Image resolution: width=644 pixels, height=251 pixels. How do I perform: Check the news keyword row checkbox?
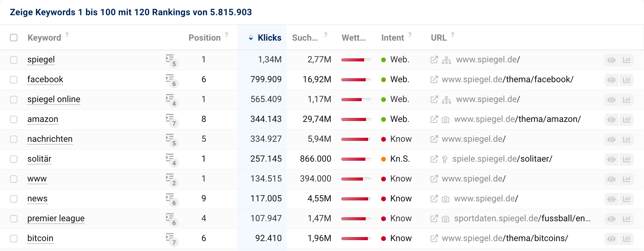pos(14,199)
